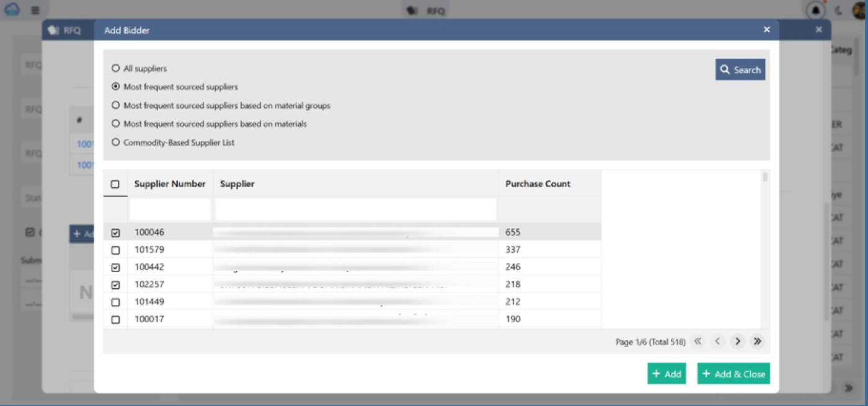Click RFQ title in top bar
This screenshot has height=406, width=868.
pos(436,11)
